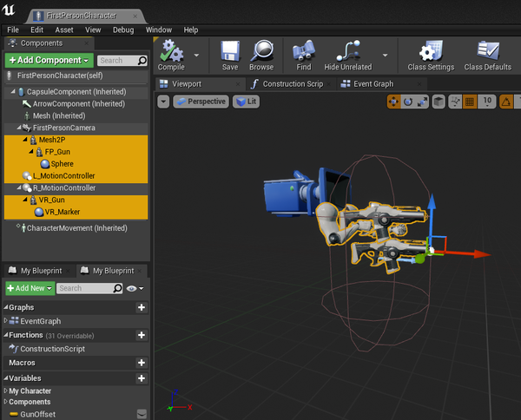Screen dimensions: 521x420
Task: Collapse VR_Gun tree node
Action: 25,200
